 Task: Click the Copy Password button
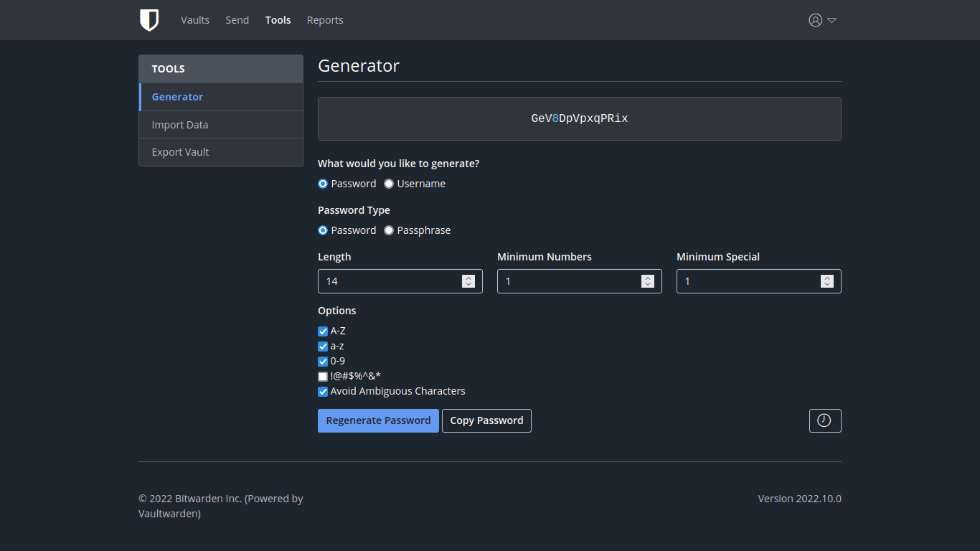(x=486, y=420)
